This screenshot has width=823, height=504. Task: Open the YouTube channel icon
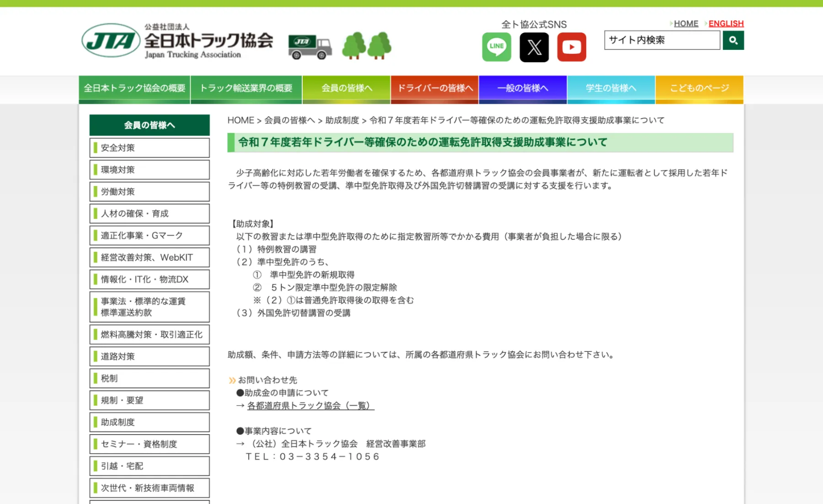[572, 46]
